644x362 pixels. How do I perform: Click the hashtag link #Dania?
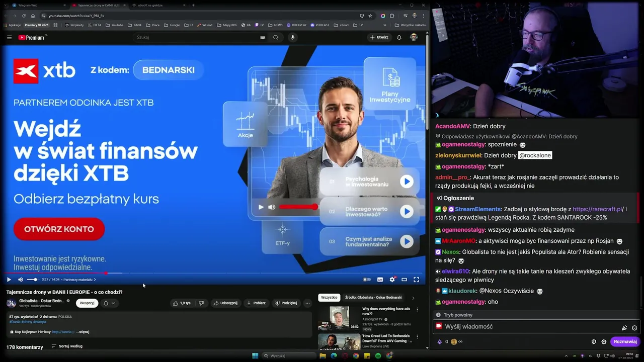pyautogui.click(x=15, y=322)
